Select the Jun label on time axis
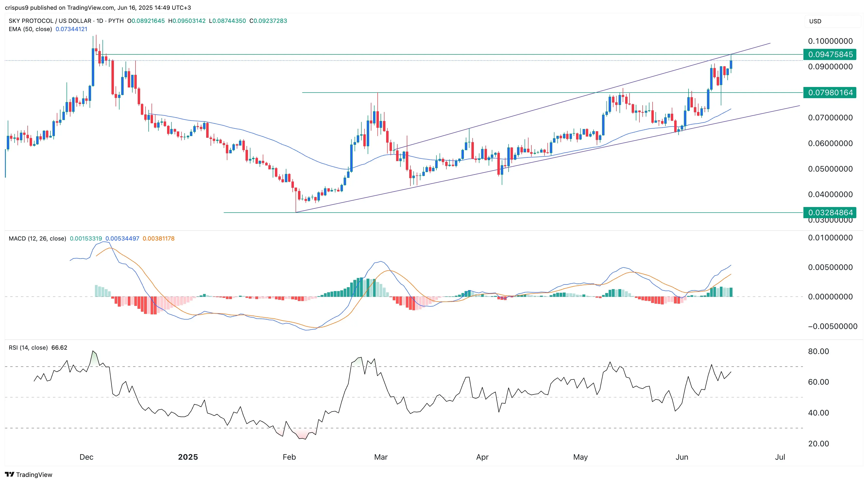868x483 pixels. tap(682, 457)
